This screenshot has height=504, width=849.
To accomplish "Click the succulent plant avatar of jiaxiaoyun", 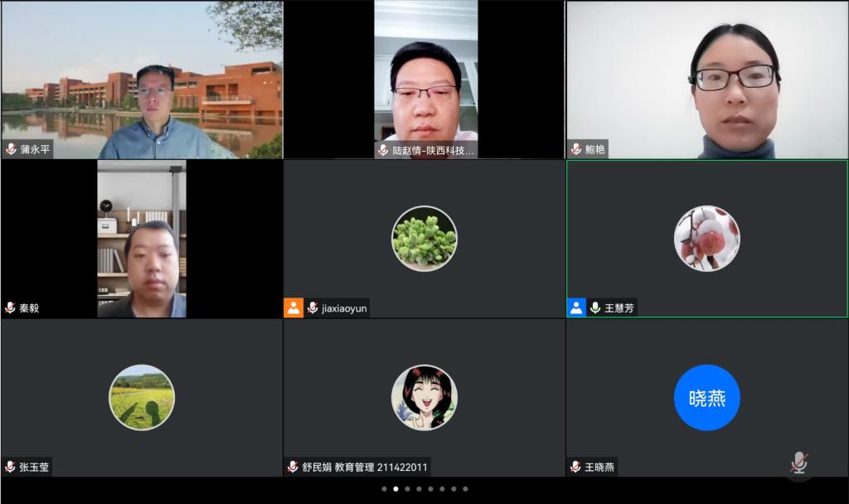I will [x=424, y=238].
